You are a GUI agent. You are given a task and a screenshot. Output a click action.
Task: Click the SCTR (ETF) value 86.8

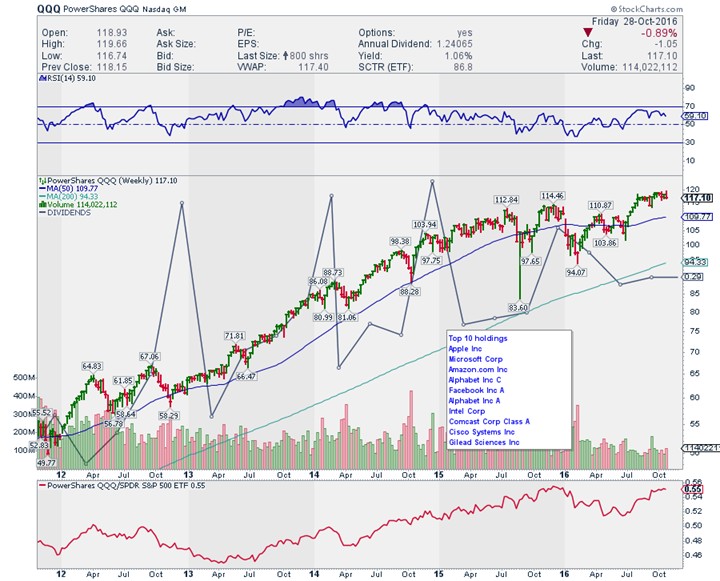(x=463, y=67)
